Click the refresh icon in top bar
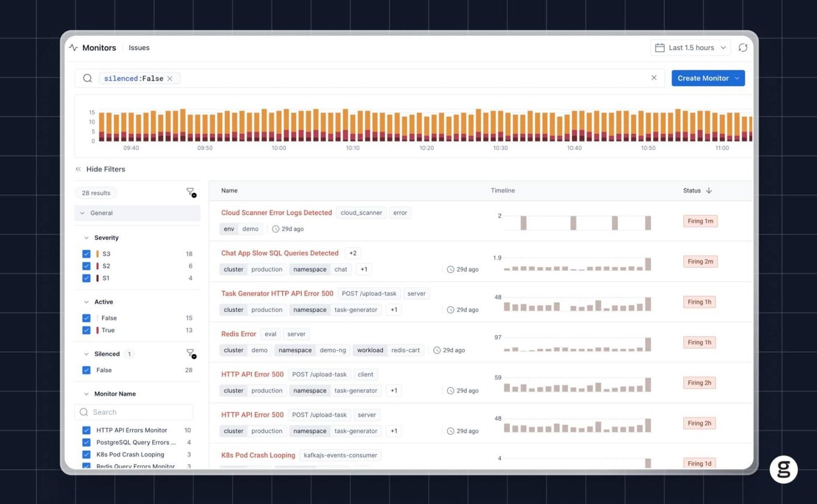The image size is (817, 504). 743,48
